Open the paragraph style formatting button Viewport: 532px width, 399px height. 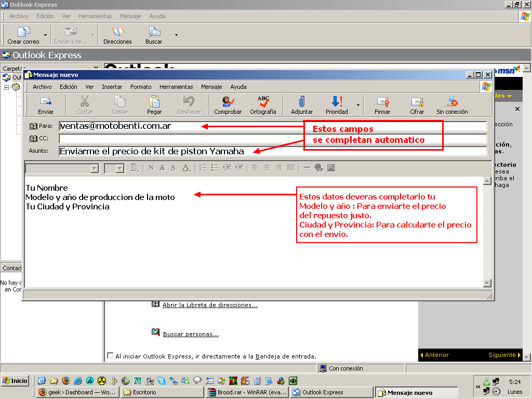[135, 168]
